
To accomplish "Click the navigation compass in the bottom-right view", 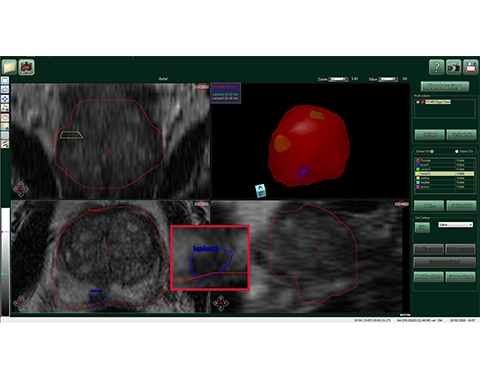I will click(x=221, y=303).
